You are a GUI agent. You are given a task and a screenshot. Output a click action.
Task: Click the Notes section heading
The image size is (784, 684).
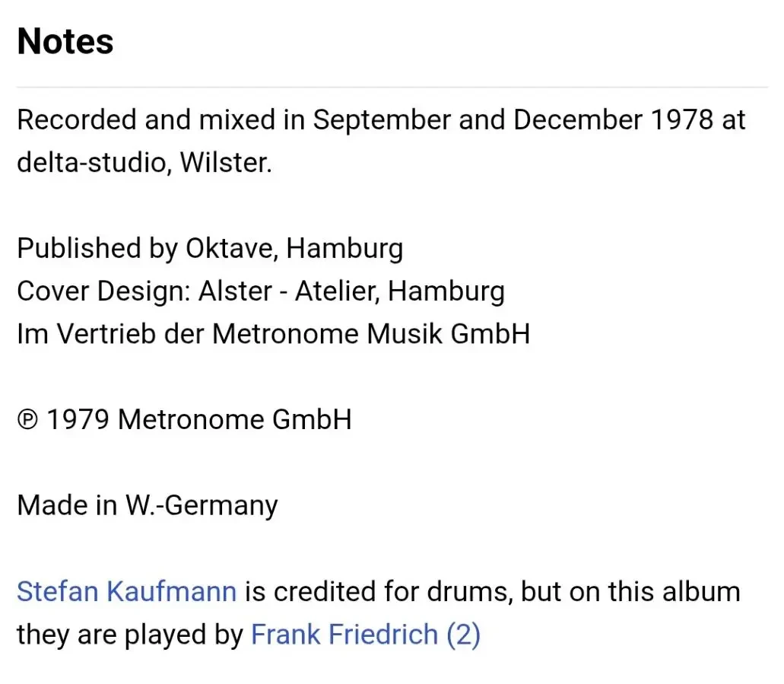pyautogui.click(x=65, y=41)
